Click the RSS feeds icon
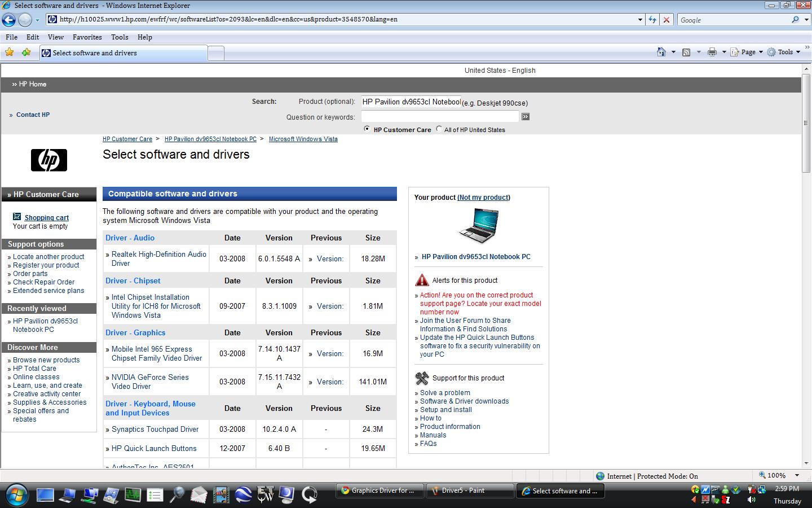This screenshot has height=508, width=812. coord(686,52)
